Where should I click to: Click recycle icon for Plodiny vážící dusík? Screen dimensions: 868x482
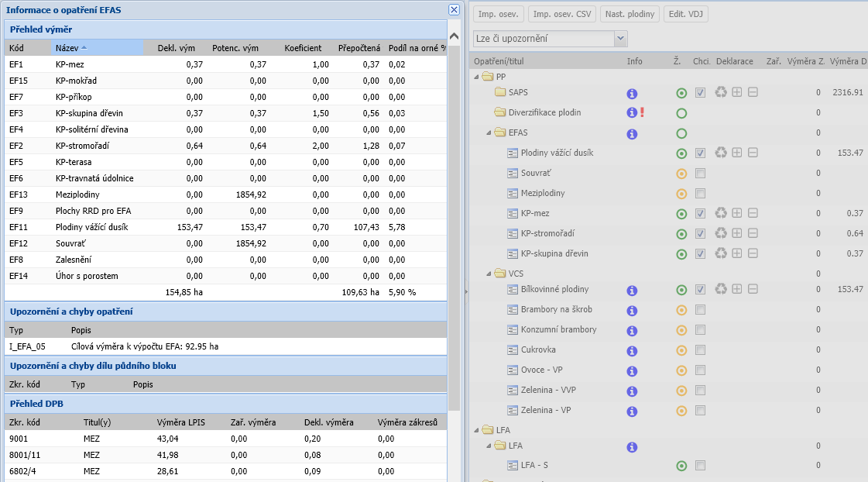[721, 153]
